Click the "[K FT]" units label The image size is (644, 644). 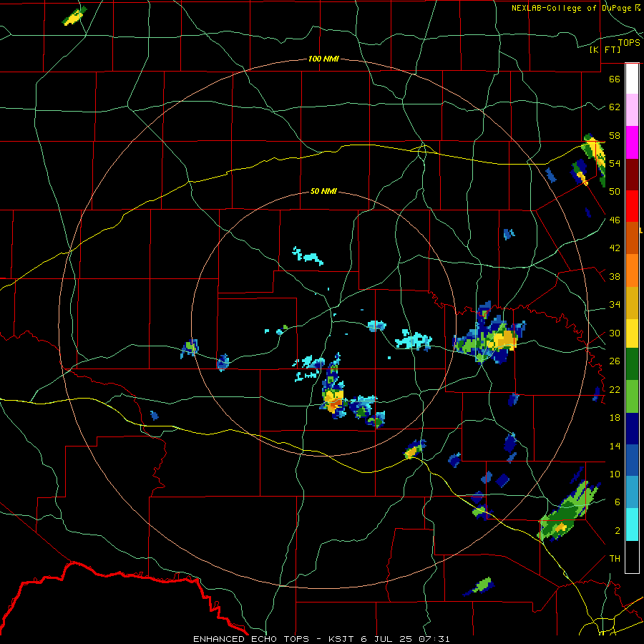pos(605,49)
